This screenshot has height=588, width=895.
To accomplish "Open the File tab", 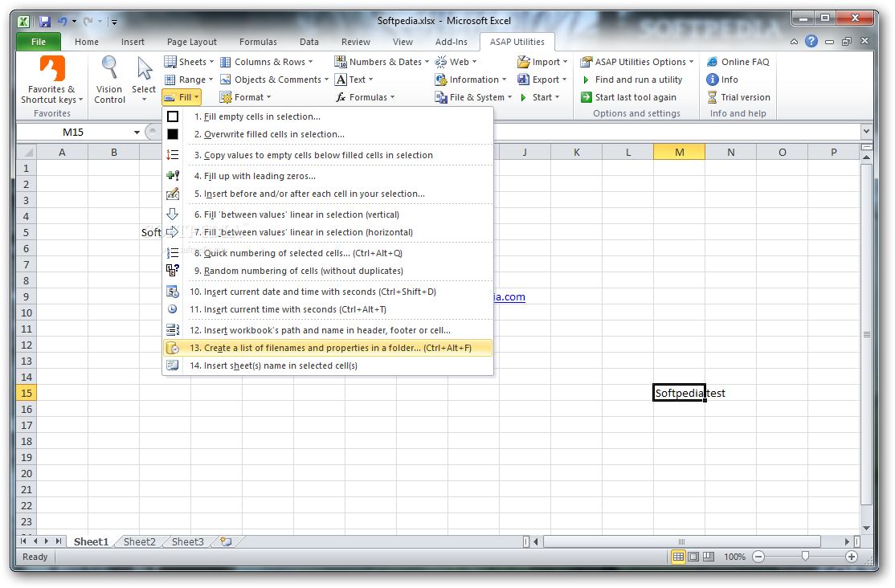I will [x=39, y=42].
